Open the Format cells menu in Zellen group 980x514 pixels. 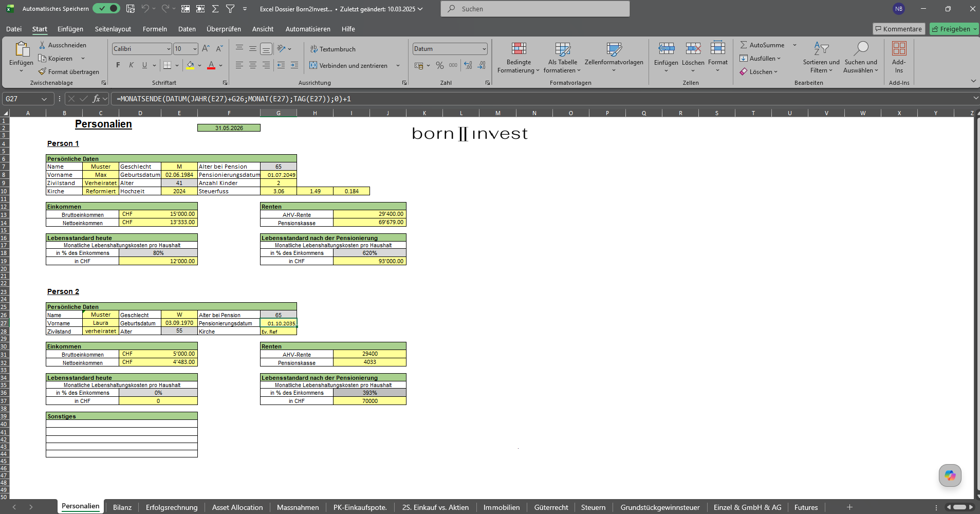718,58
